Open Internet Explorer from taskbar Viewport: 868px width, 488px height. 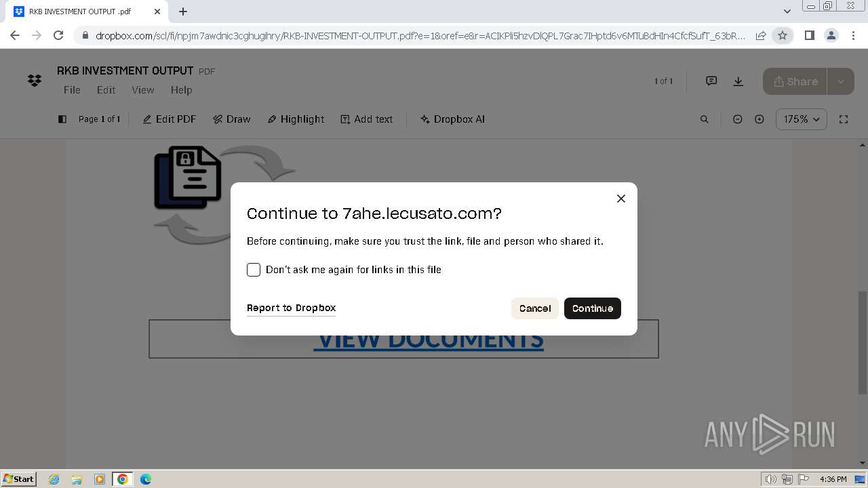click(54, 479)
